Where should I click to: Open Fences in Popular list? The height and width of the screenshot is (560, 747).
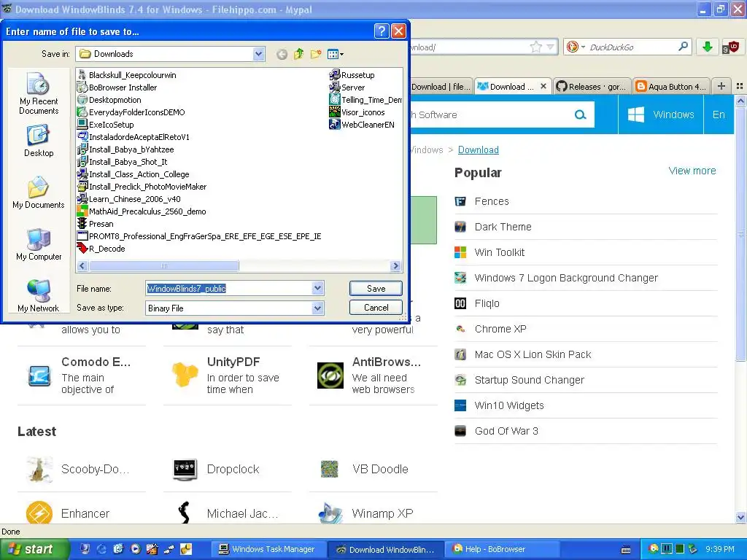click(492, 201)
